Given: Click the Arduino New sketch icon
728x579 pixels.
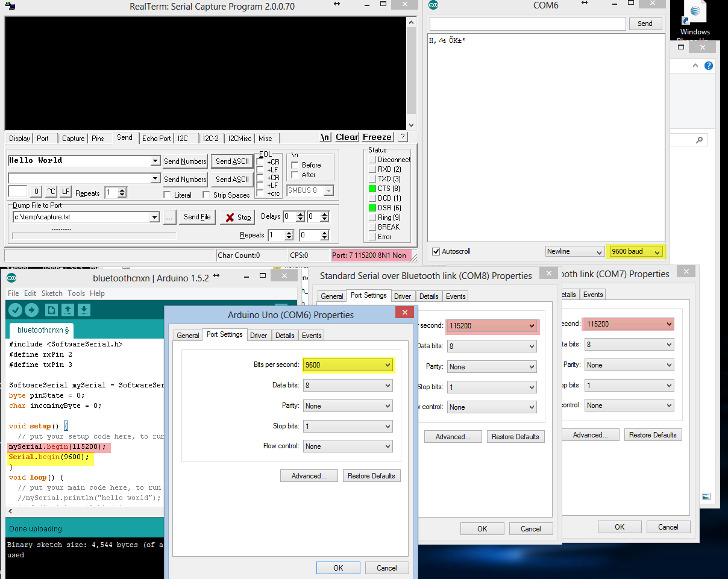Looking at the screenshot, I should [52, 310].
